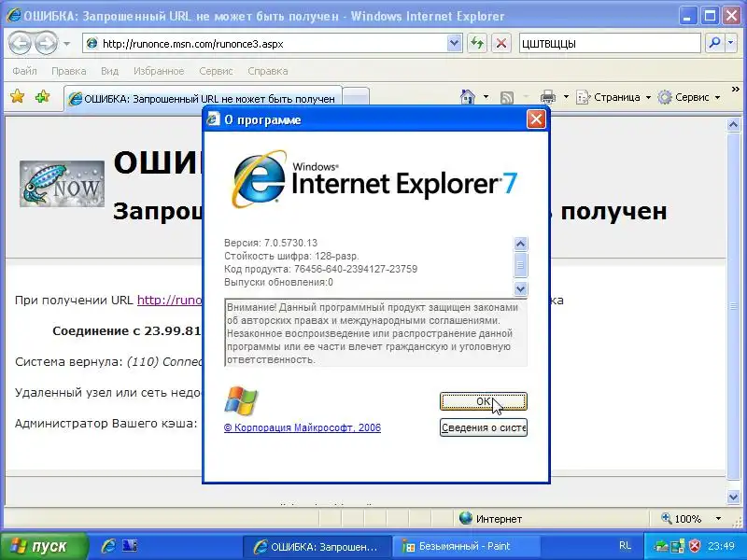Viewport: 747px width, 560px height.
Task: Click the Back navigation arrow button
Action: [21, 43]
